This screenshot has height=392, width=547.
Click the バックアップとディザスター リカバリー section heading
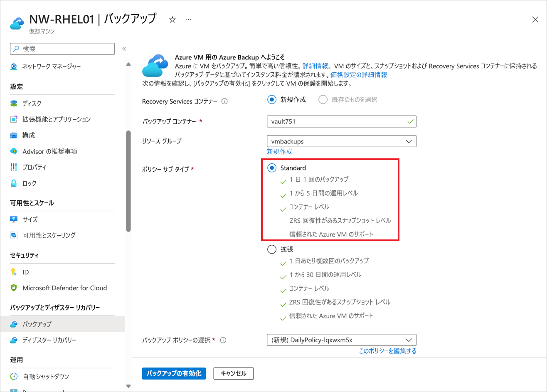tap(55, 308)
